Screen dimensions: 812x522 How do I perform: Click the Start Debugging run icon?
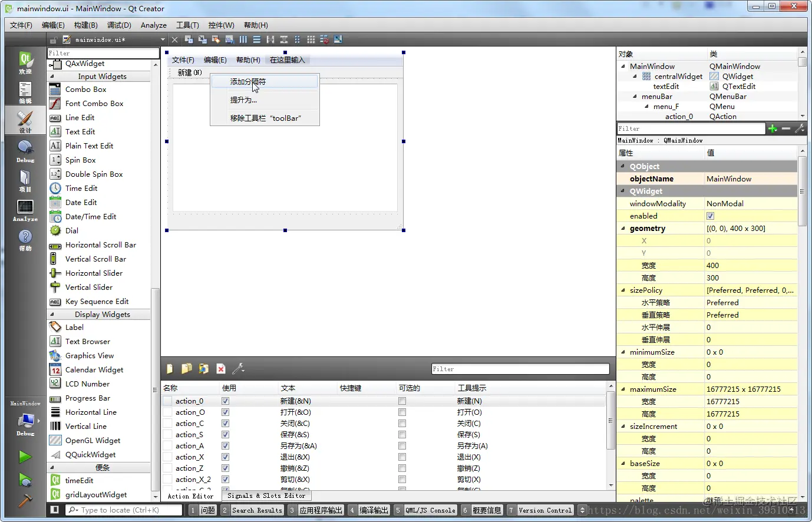tap(25, 480)
